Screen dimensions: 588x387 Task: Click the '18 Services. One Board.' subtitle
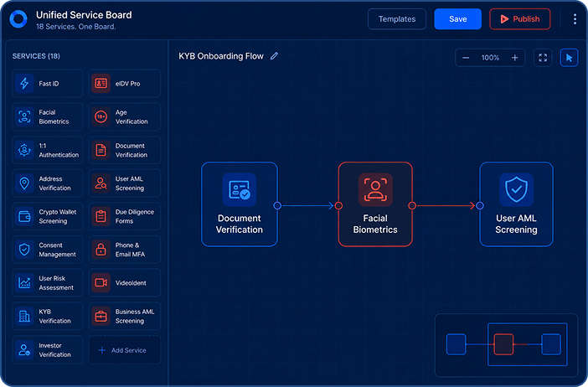click(x=75, y=27)
